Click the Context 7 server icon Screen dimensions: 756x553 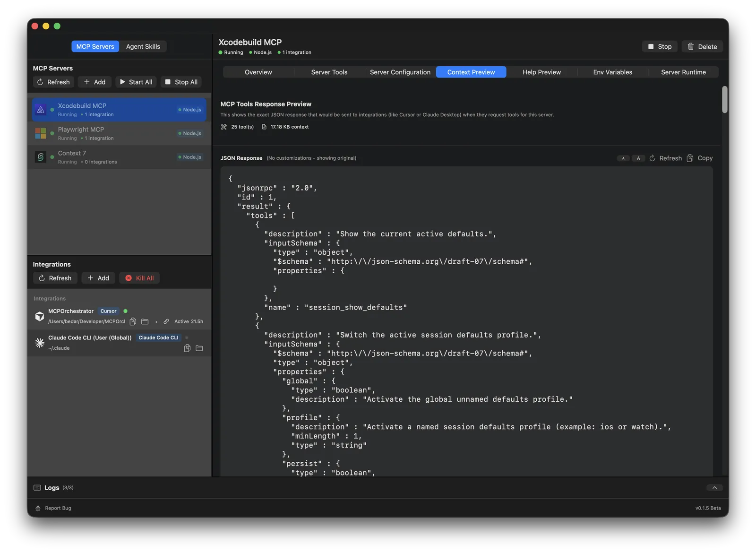click(x=41, y=157)
